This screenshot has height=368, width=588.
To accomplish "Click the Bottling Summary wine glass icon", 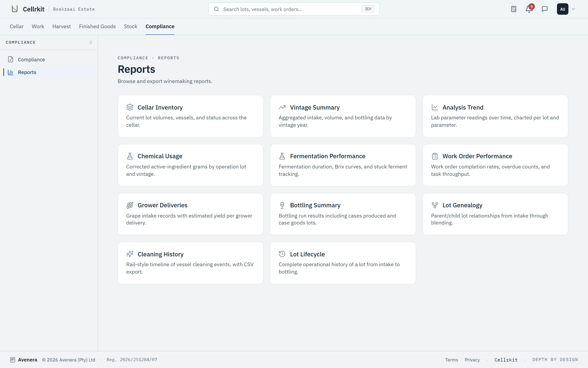I will [282, 205].
